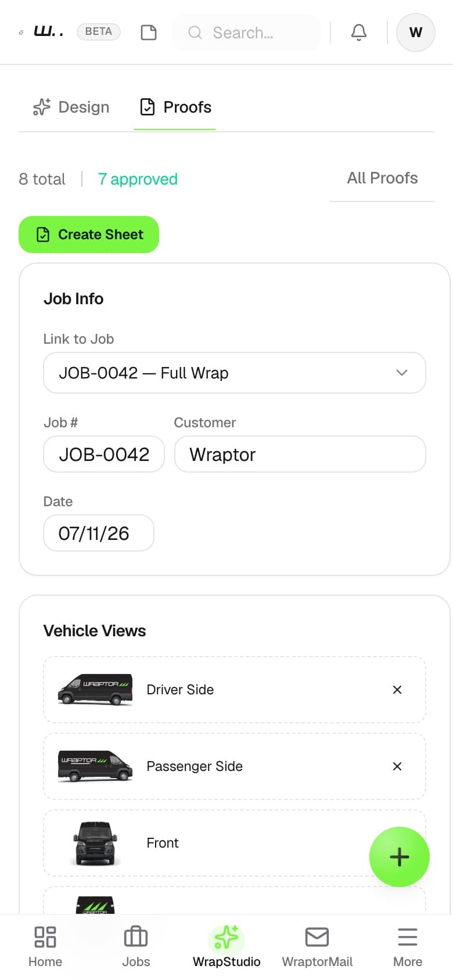Click the BETA badge
Viewport: 453px width, 980px height.
99,31
